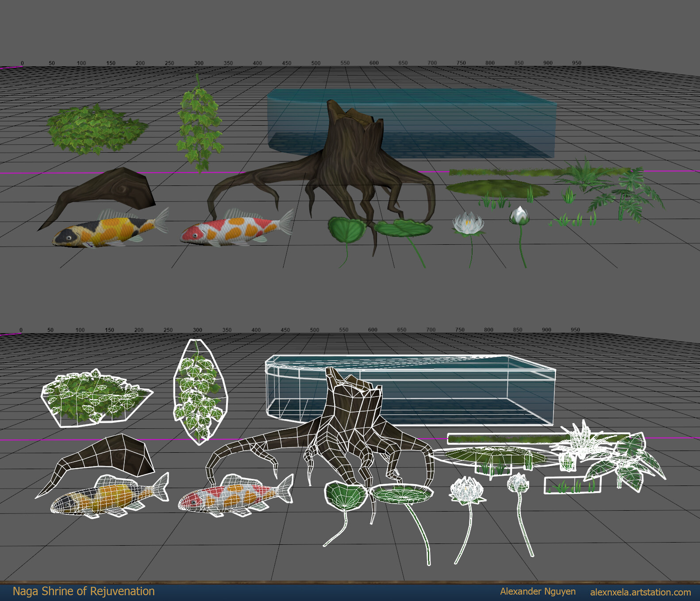Select the wireframe red and white koi fish
This screenshot has height=601, width=700.
[235, 495]
